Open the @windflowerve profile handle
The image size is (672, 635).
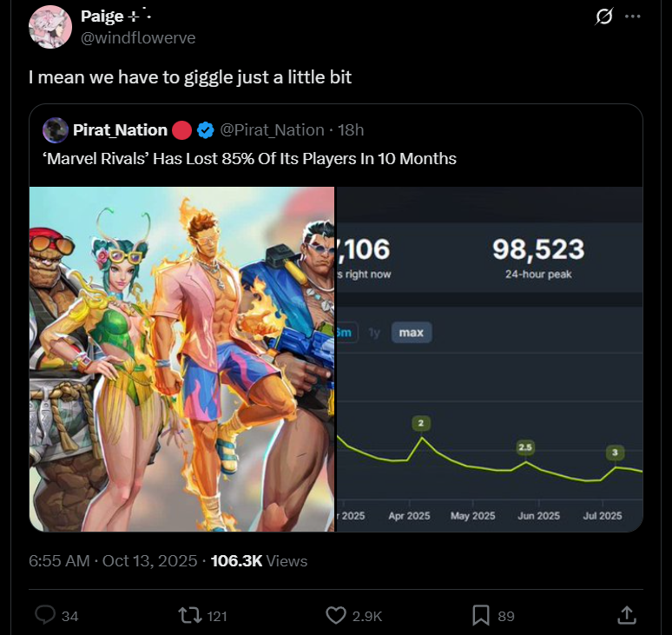click(138, 37)
